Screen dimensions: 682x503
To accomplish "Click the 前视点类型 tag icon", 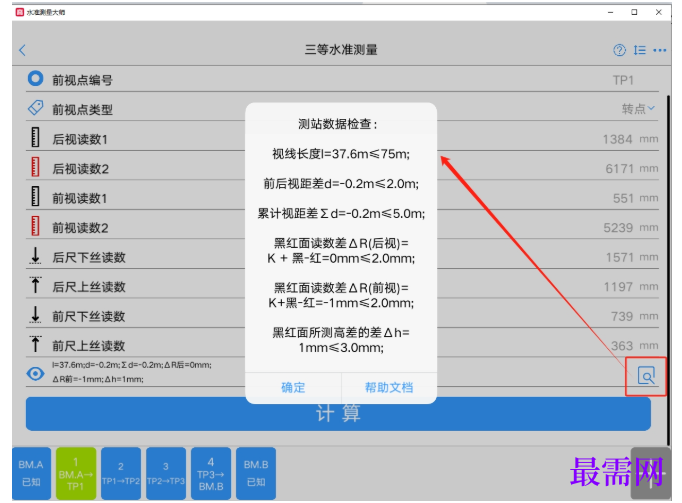I will (36, 108).
